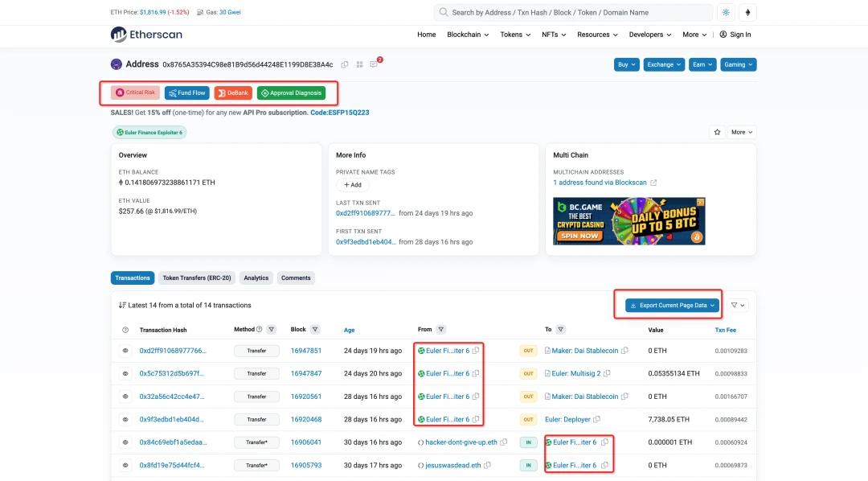Screen dimensions: 868x481
Task: Copy the Maker: Dai Stablecoin address in first row
Action: coord(624,351)
